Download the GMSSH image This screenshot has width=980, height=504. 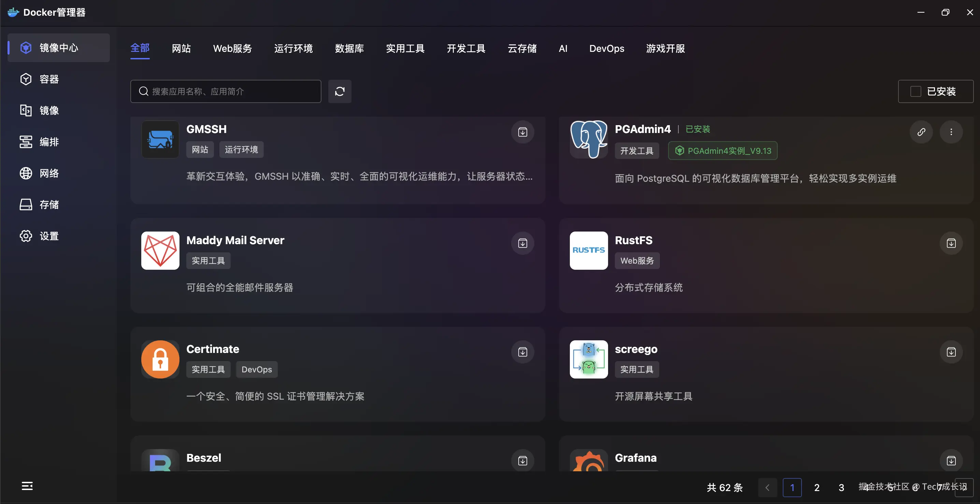click(522, 132)
